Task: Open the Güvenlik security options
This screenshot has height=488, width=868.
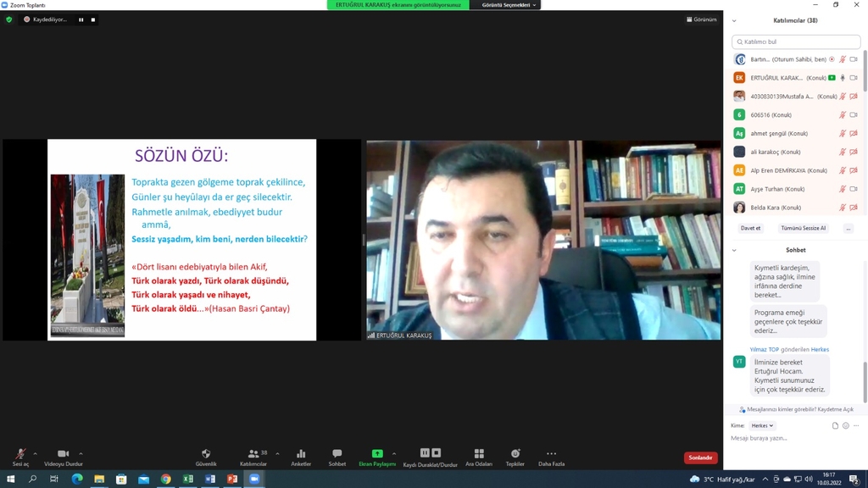Action: 206,455
